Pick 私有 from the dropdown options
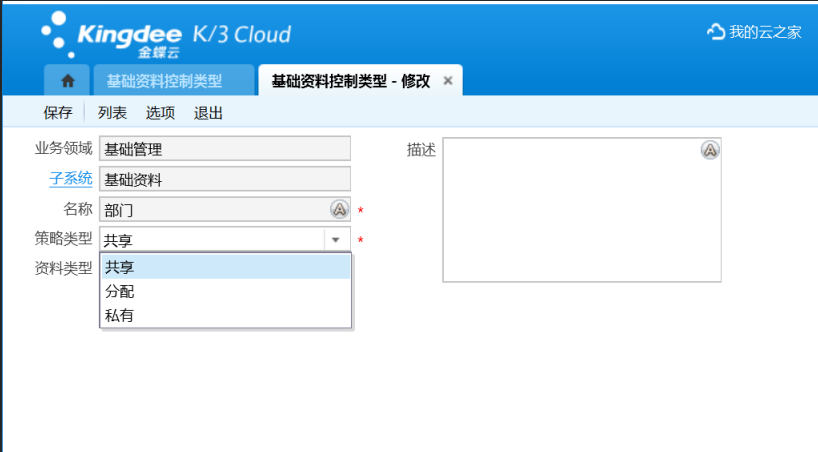This screenshot has height=452, width=818. pos(225,315)
